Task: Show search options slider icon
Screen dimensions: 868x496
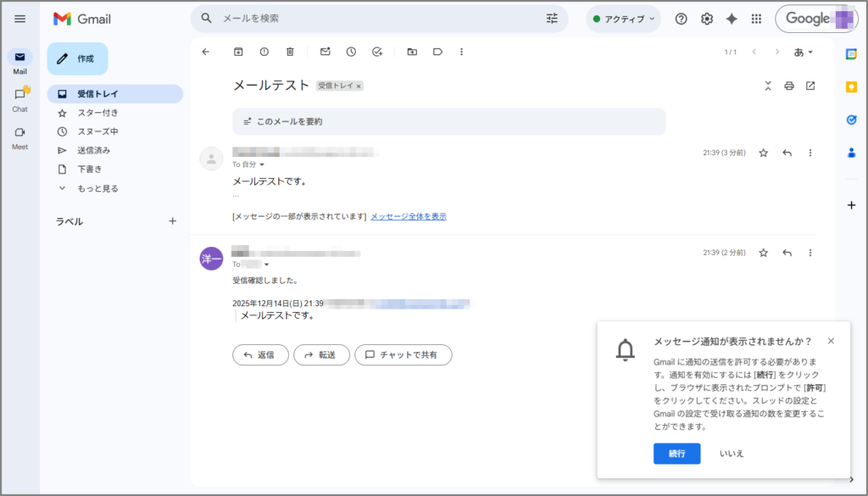Action: (x=553, y=19)
